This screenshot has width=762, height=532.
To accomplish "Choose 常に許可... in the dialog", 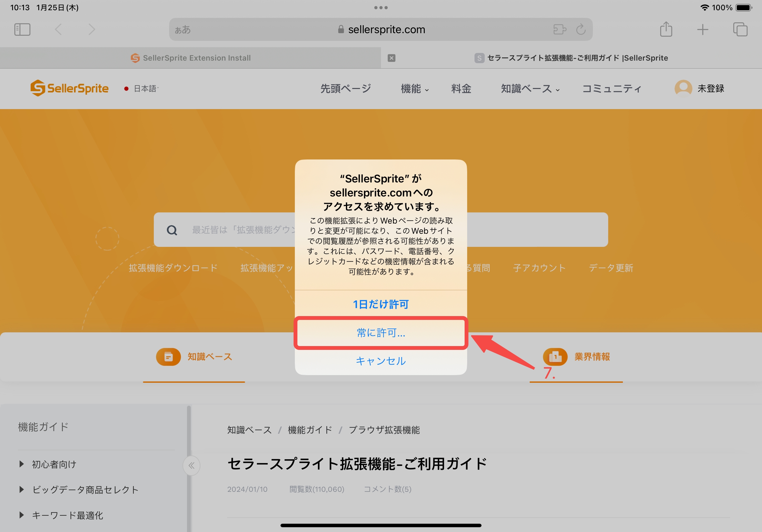I will tap(381, 333).
